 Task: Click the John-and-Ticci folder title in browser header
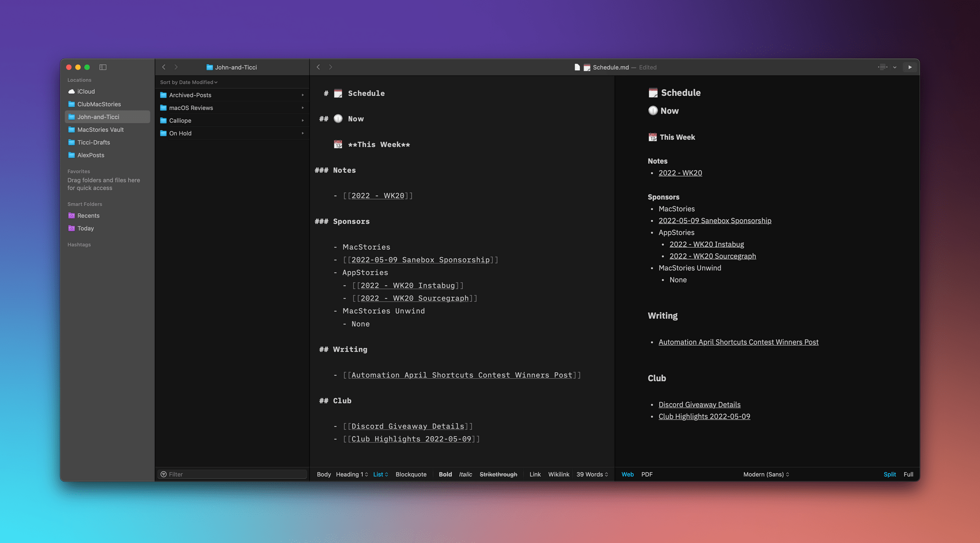[x=232, y=67]
